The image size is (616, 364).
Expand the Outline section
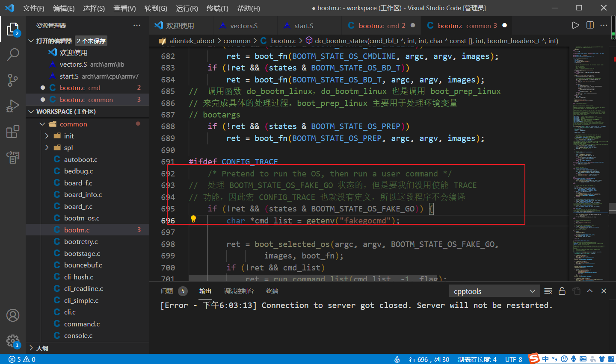31,348
